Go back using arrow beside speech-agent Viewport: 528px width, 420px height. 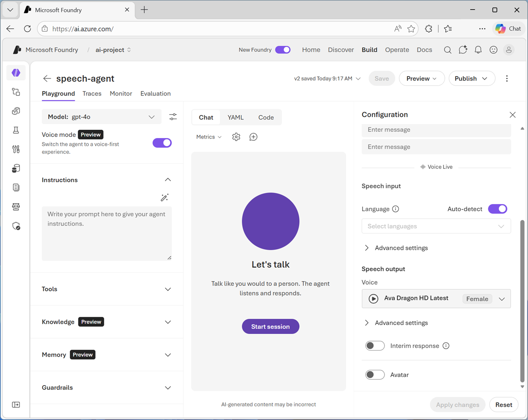(47, 79)
